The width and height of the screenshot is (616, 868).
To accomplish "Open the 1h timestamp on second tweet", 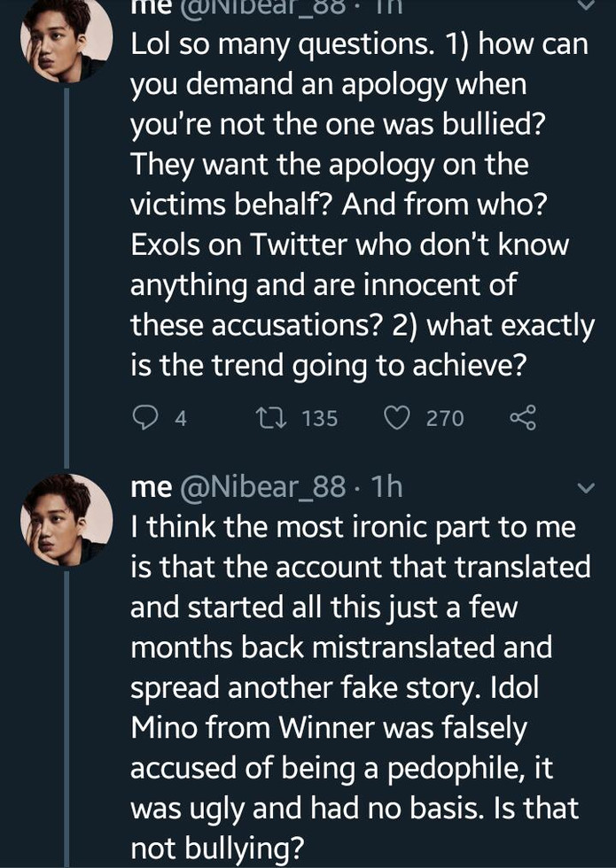I will [386, 488].
